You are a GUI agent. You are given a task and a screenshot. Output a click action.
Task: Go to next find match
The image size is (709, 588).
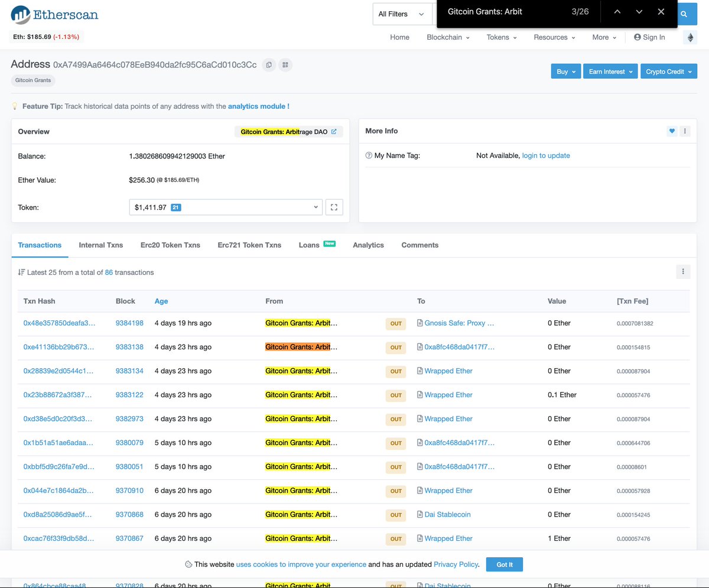coord(639,12)
